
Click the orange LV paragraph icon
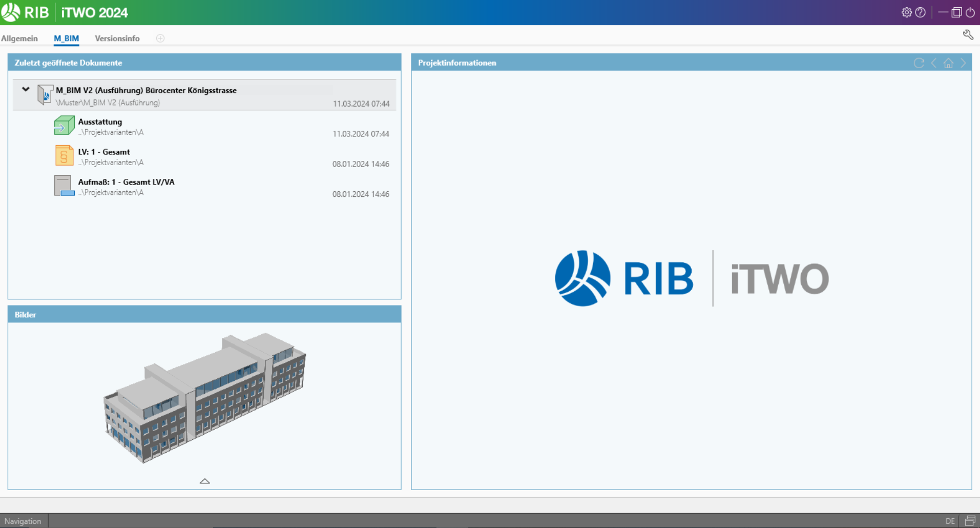65,155
